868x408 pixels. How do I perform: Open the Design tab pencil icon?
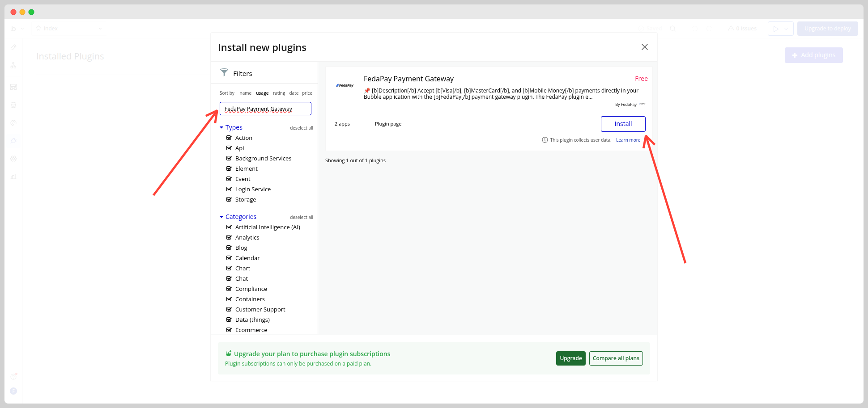pos(13,47)
